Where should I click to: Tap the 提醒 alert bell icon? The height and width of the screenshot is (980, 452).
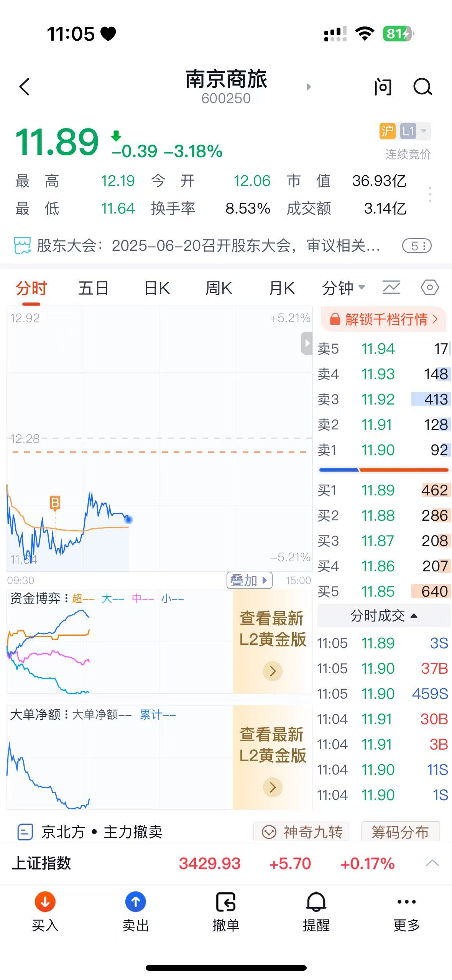click(x=316, y=902)
